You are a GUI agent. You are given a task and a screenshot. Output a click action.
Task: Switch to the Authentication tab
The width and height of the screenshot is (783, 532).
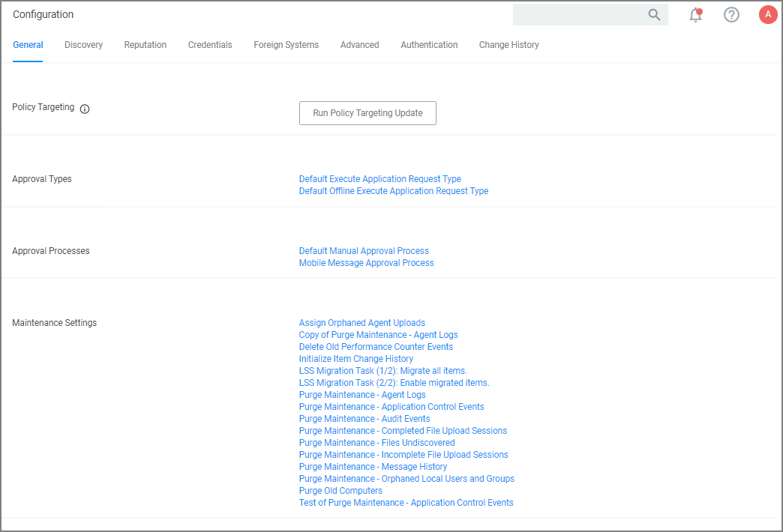[429, 45]
